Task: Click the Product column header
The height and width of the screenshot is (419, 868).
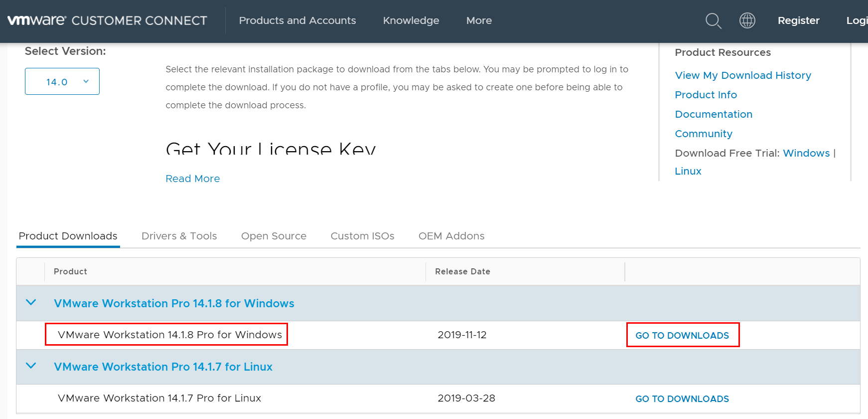Action: click(70, 271)
